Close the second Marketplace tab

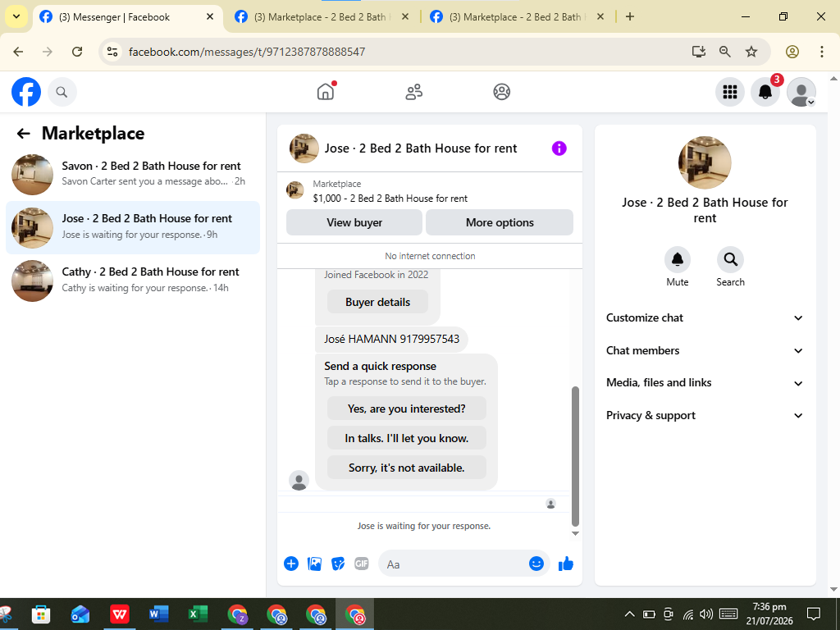(x=405, y=16)
